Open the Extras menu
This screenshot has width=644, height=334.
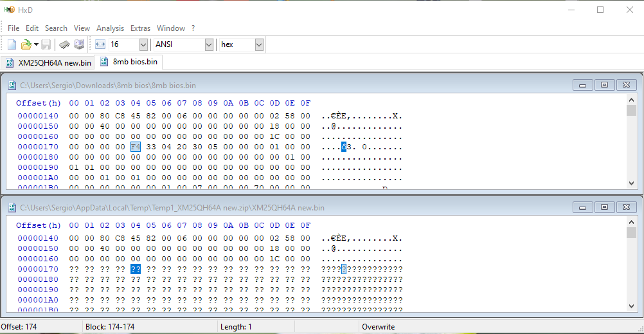141,28
